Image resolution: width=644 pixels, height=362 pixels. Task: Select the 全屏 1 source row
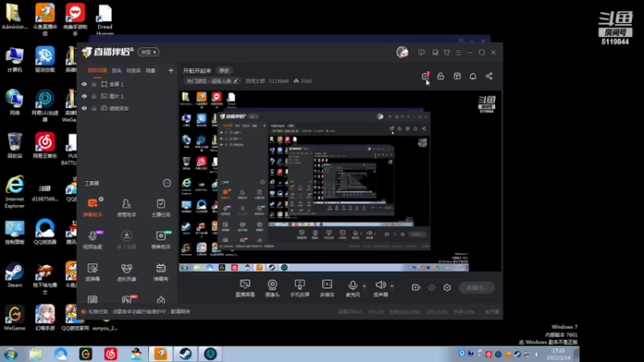126,84
